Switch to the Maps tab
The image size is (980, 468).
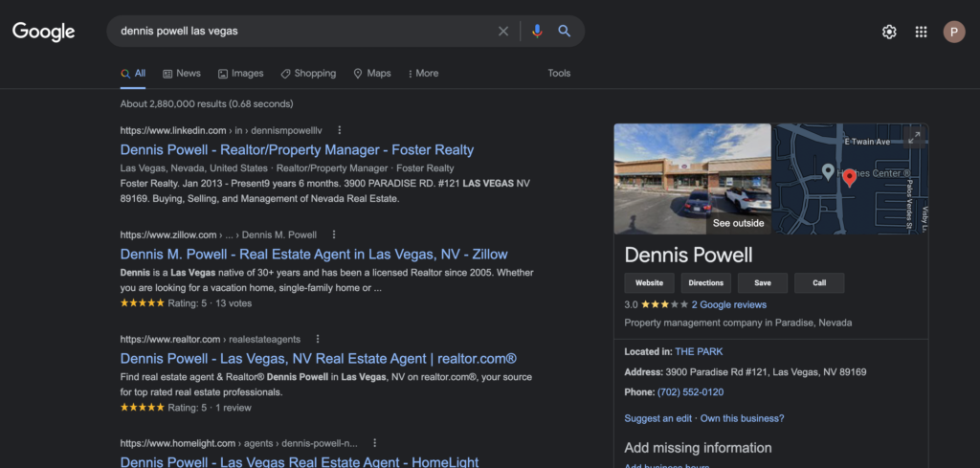tap(372, 74)
